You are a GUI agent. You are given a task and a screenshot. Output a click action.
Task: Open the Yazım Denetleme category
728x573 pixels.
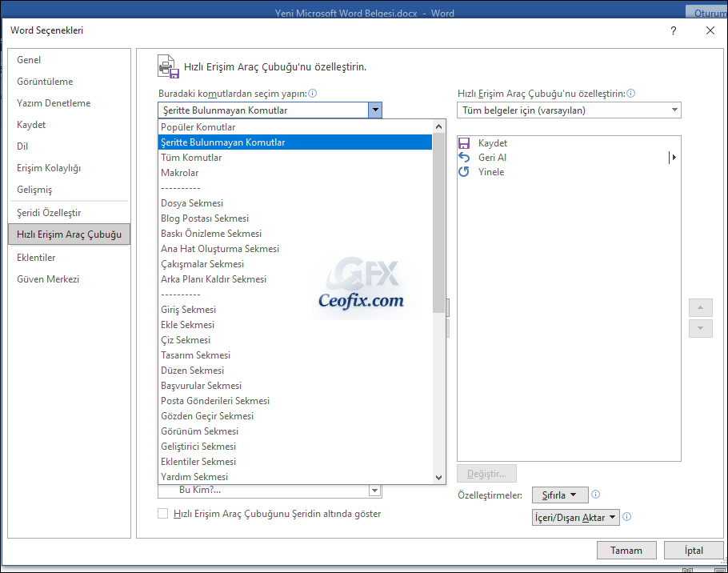[x=69, y=103]
